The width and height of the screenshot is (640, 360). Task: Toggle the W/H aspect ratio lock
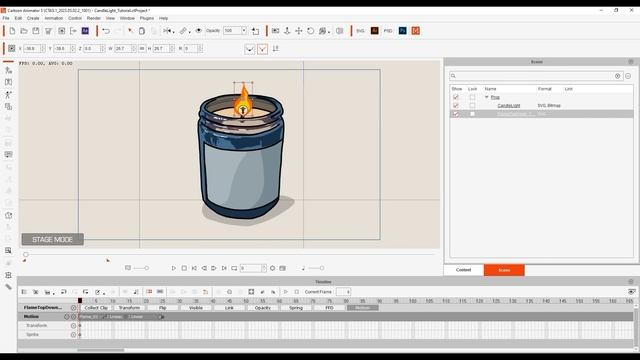point(142,49)
